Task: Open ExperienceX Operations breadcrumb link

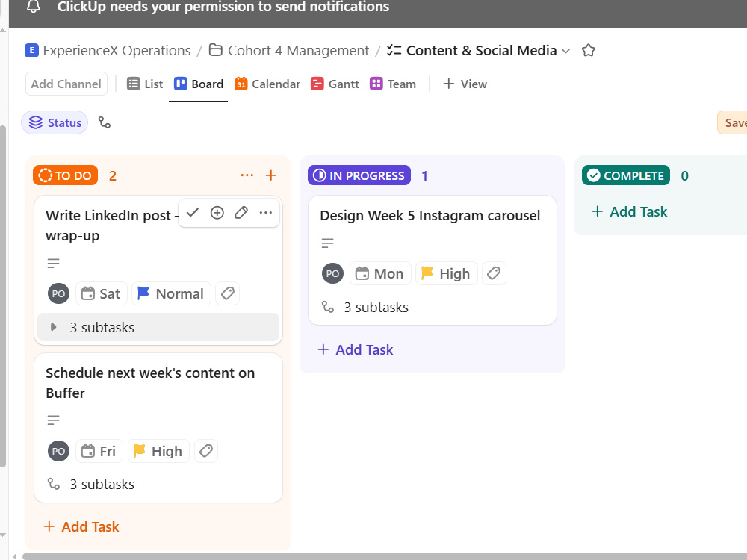Action: (x=117, y=51)
